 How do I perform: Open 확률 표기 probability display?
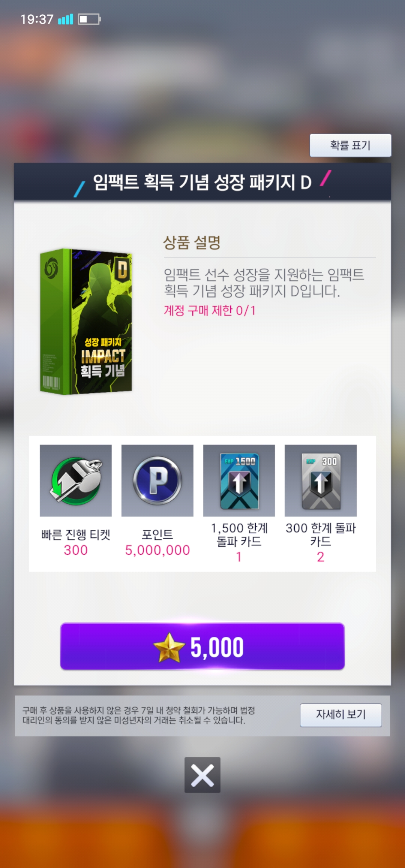350,145
